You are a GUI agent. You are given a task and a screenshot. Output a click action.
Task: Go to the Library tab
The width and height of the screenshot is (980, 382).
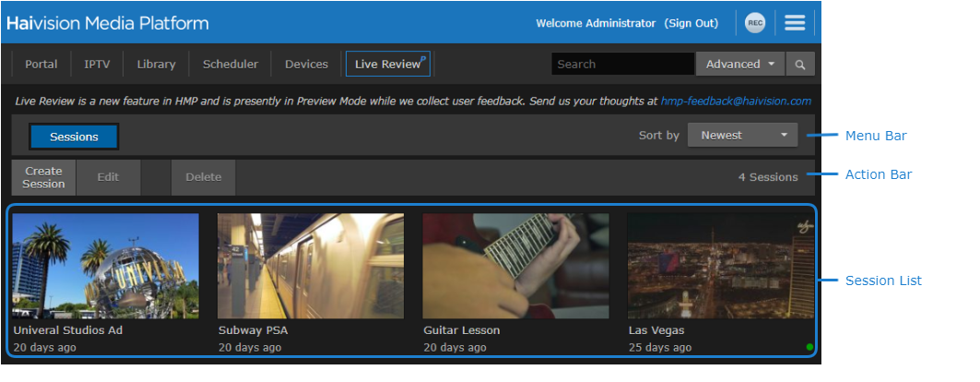click(x=156, y=65)
